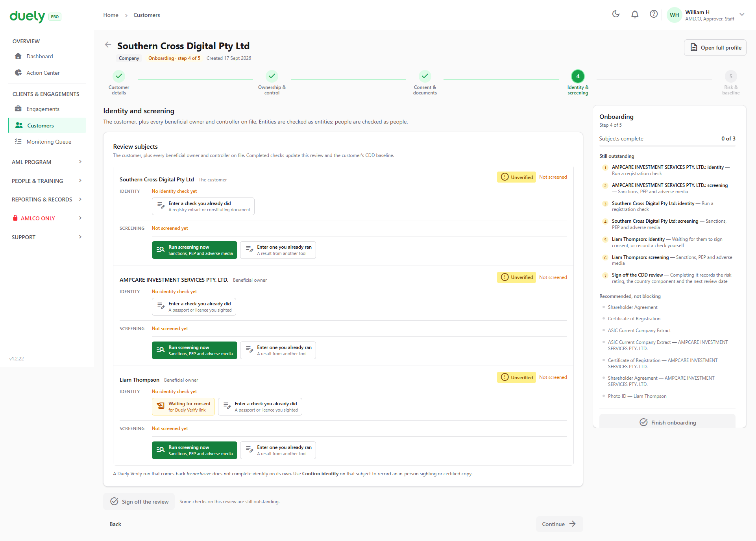This screenshot has width=756, height=541.
Task: Expand the AML PROGRAM section
Action: click(x=47, y=162)
